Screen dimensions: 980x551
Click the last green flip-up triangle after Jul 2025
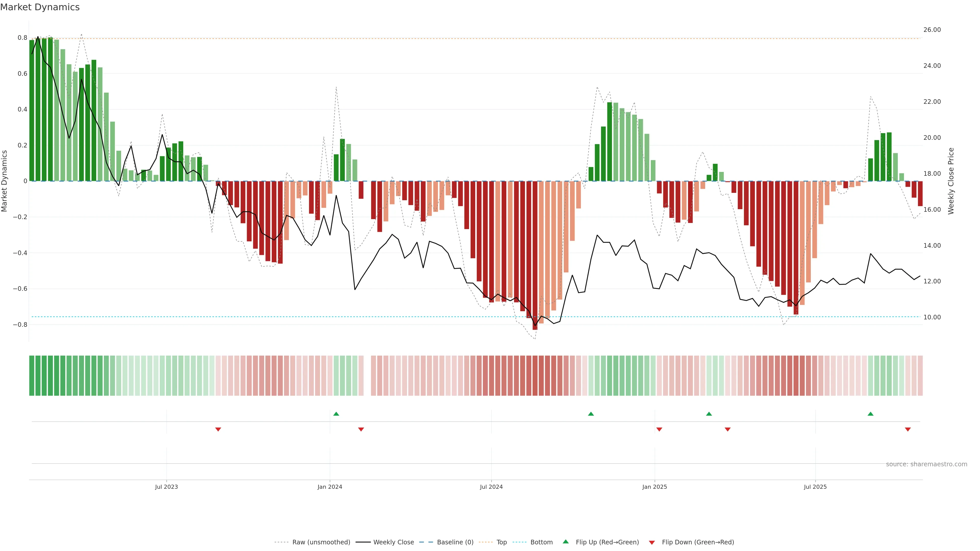871,414
